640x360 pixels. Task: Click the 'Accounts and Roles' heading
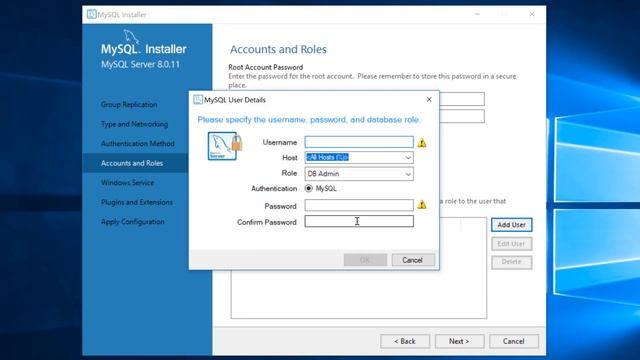(278, 49)
